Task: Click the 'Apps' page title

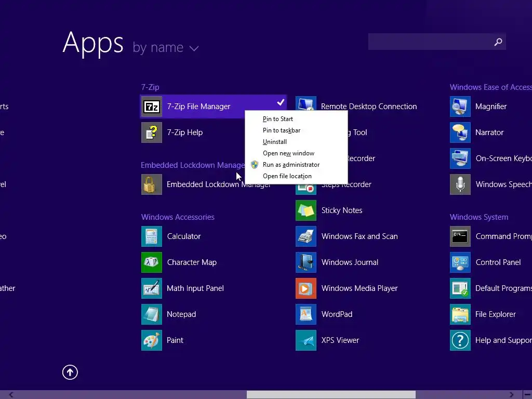Action: click(x=93, y=43)
